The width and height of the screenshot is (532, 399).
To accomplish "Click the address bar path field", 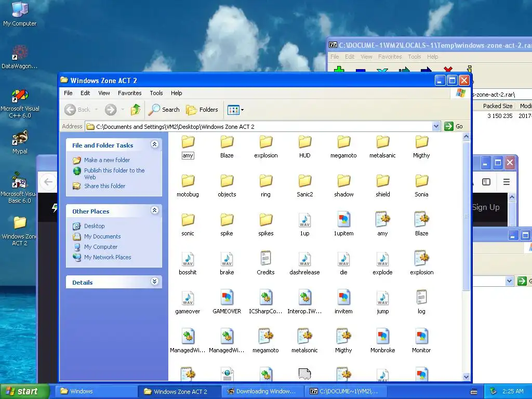I will 259,127.
